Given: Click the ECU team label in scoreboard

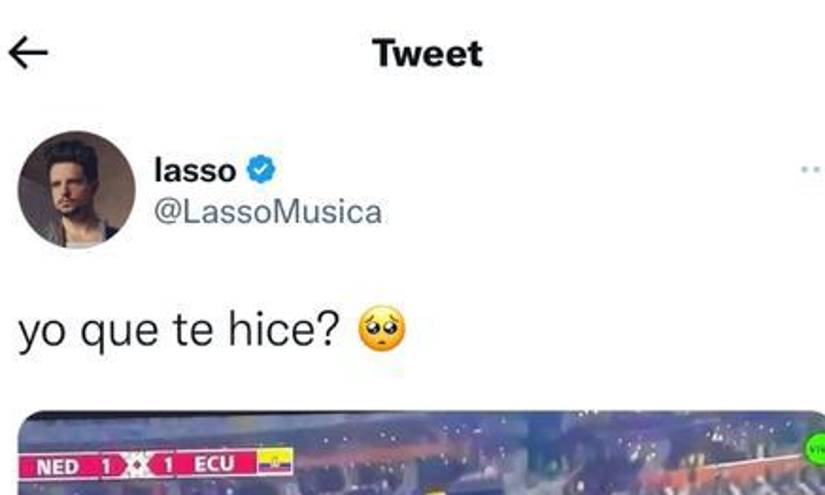Looking at the screenshot, I should [214, 464].
